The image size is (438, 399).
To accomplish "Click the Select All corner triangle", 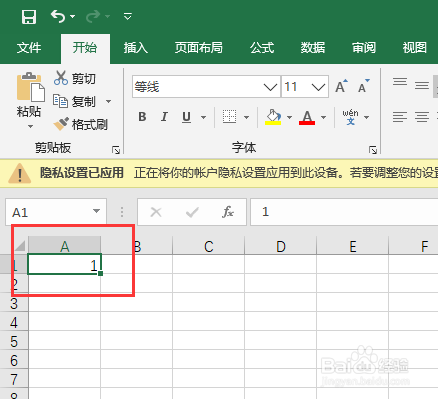I will point(20,246).
